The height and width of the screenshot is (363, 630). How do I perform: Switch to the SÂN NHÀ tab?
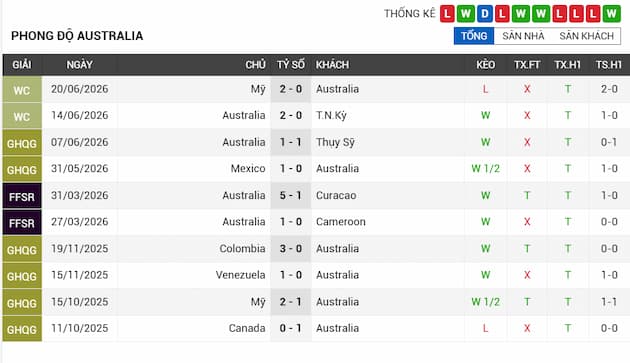coord(523,36)
